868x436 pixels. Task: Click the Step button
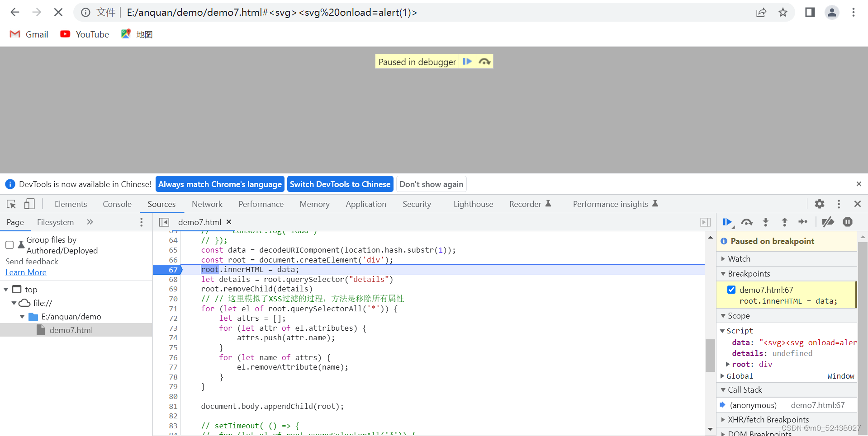click(803, 222)
